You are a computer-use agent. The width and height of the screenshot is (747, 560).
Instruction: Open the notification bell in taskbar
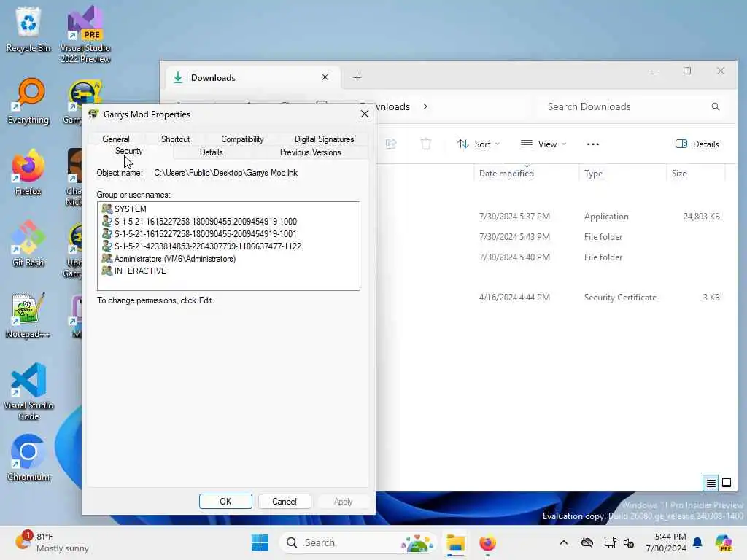pos(697,542)
